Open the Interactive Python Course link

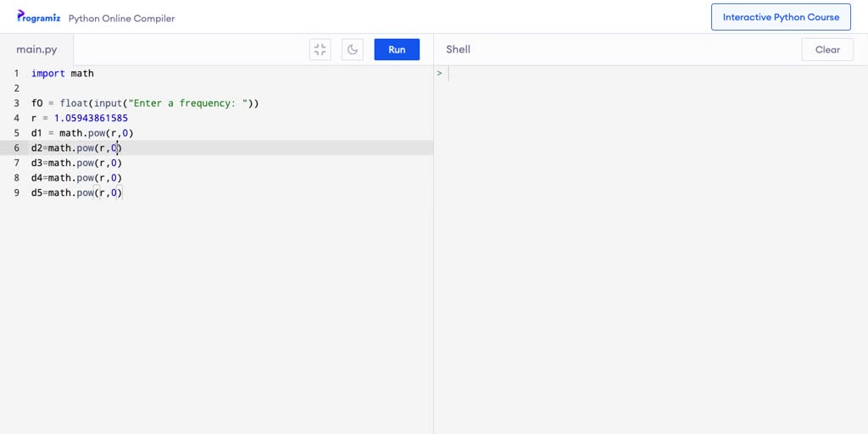[781, 17]
